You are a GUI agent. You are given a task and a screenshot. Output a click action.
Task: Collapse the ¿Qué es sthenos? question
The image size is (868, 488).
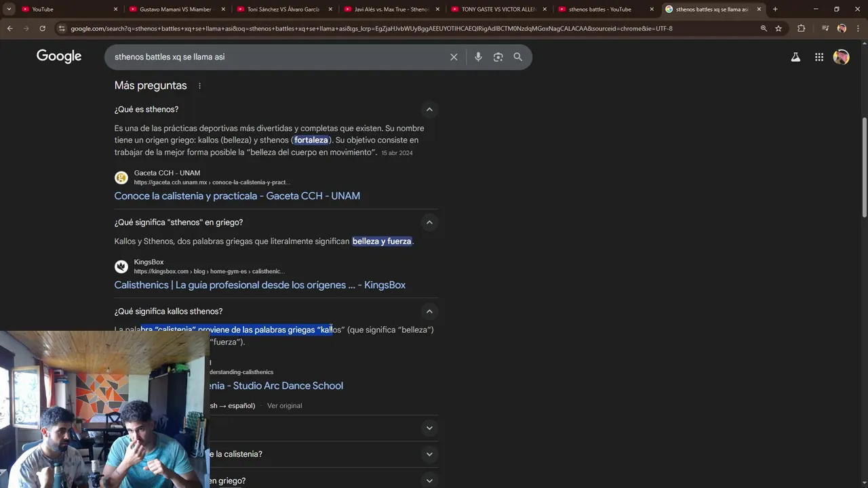pos(429,109)
